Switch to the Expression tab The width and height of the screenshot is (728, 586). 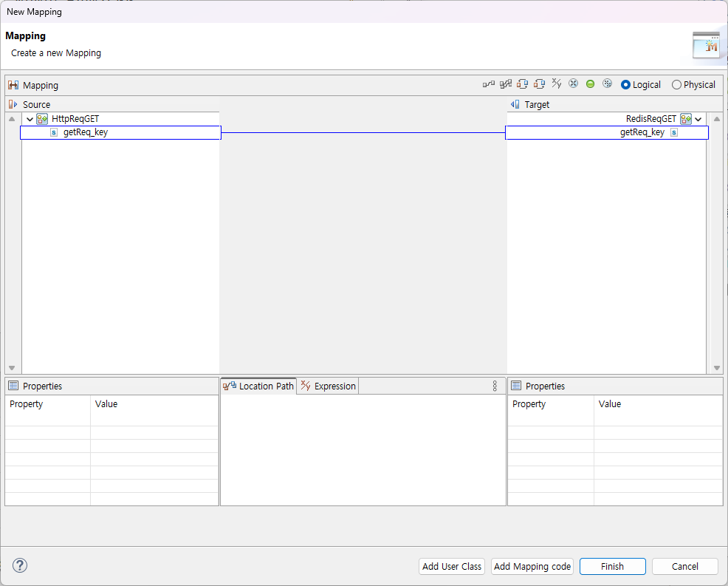327,385
